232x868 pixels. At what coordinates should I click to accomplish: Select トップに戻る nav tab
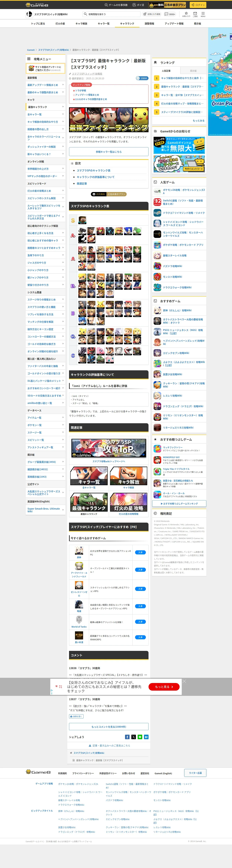coord(38,24)
